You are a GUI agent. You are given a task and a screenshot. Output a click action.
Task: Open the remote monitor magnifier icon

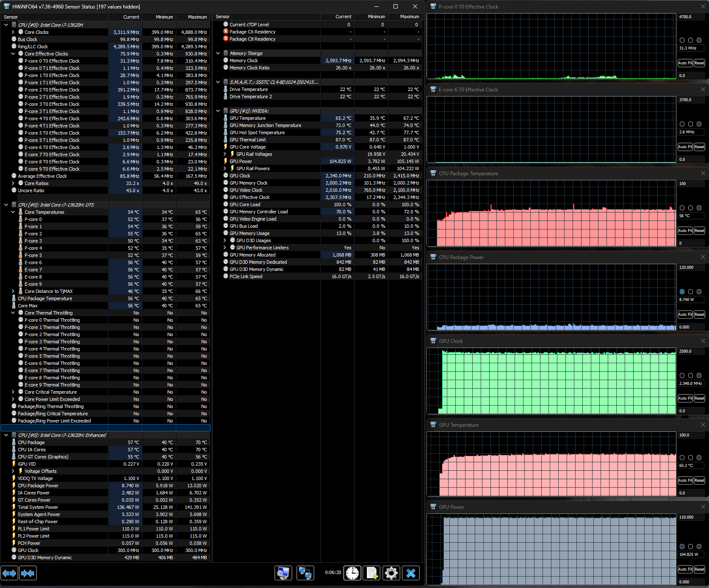coord(283,573)
